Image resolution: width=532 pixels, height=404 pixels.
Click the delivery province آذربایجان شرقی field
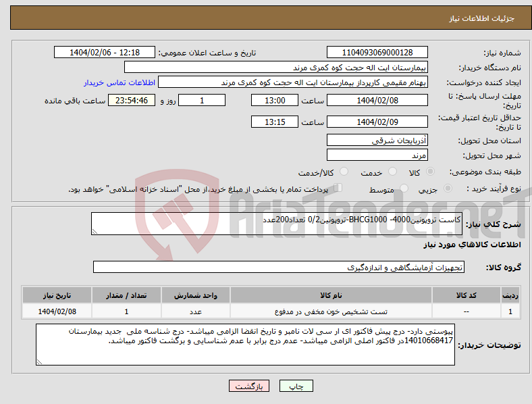tap(377, 140)
